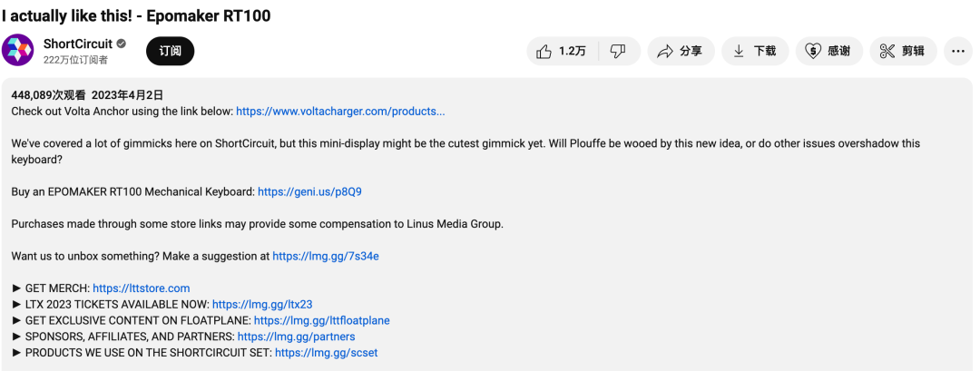Click the thumbs-down dislike icon
980x371 pixels.
point(618,52)
